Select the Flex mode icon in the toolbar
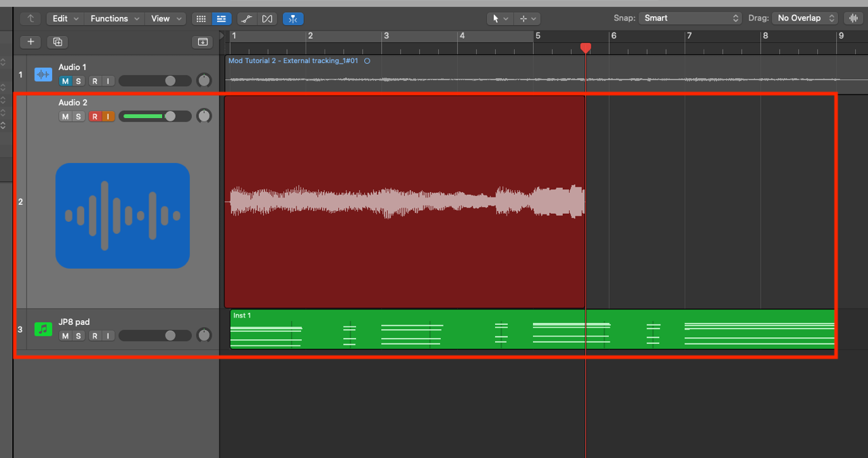 [x=292, y=18]
